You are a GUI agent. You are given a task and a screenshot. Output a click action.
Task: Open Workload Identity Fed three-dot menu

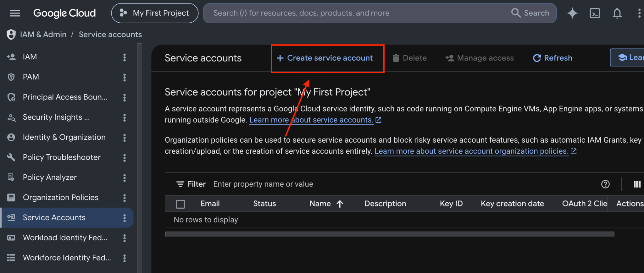click(x=125, y=238)
